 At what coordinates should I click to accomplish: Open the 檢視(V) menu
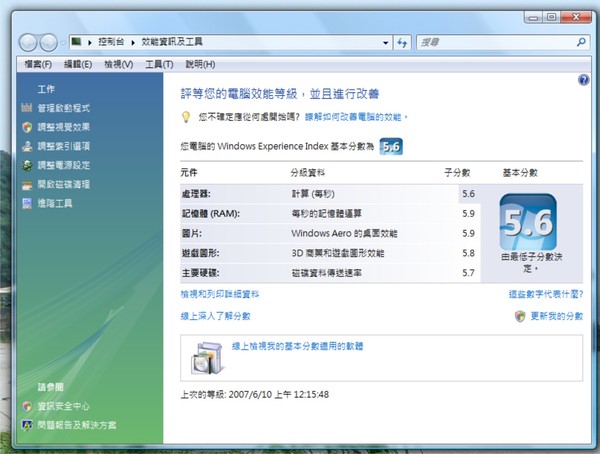(x=119, y=64)
